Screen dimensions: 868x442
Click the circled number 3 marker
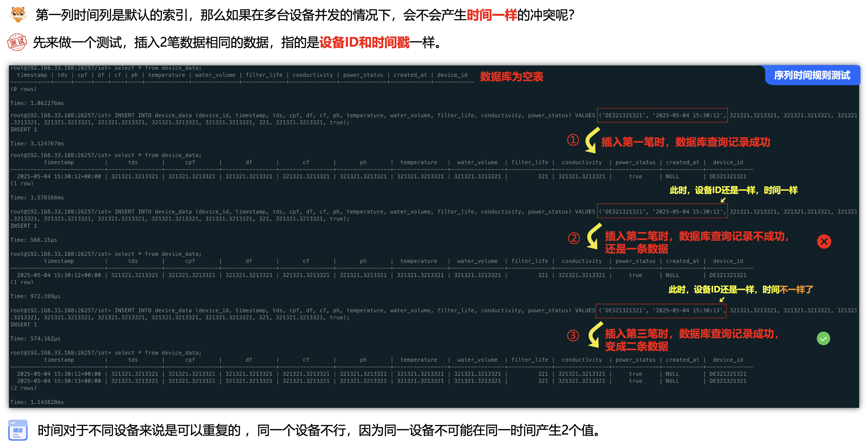pos(573,335)
